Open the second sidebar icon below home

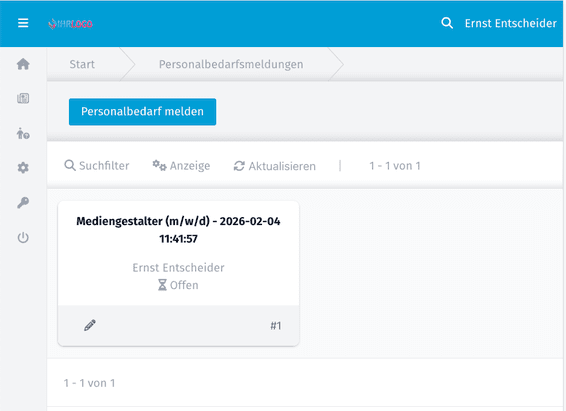(x=23, y=98)
